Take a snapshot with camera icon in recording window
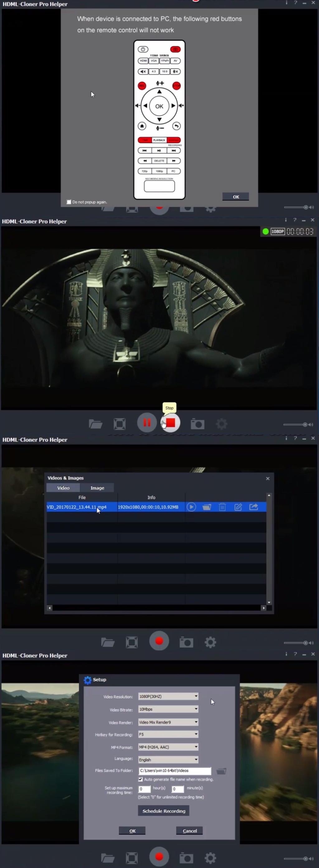This screenshot has width=319, height=868. point(198,424)
